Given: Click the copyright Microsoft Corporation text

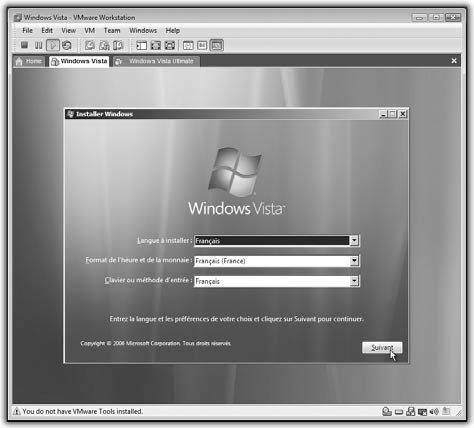Looking at the screenshot, I should click(x=155, y=343).
